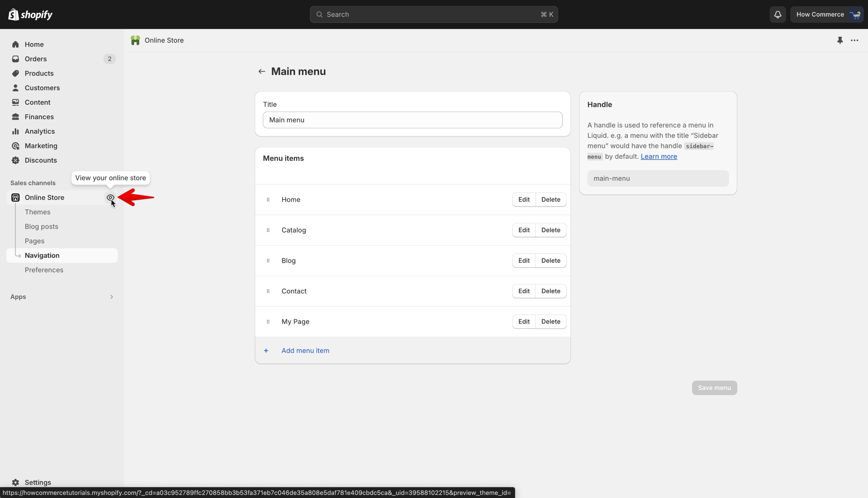This screenshot has height=498, width=868.
Task: Open the three-dot more actions menu
Action: [854, 40]
